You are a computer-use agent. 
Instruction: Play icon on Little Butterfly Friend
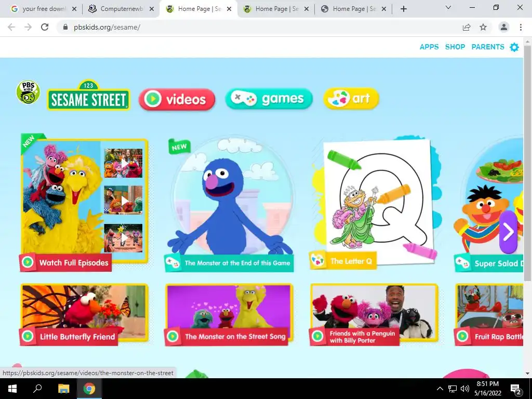[x=28, y=336]
